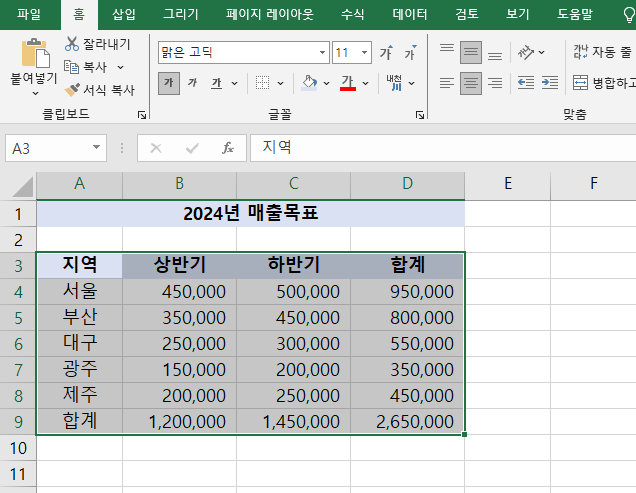Increase cell indent
Screen dimensions: 636x493
pos(550,83)
